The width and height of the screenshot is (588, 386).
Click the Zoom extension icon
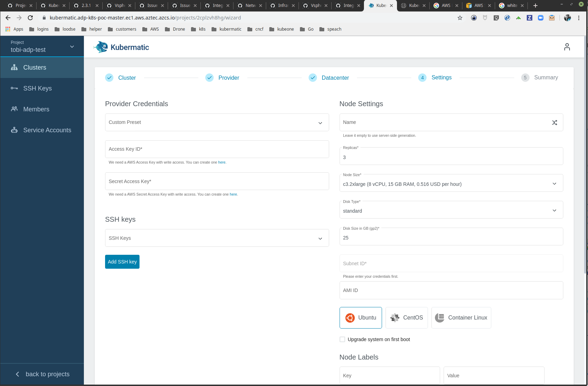(x=541, y=18)
